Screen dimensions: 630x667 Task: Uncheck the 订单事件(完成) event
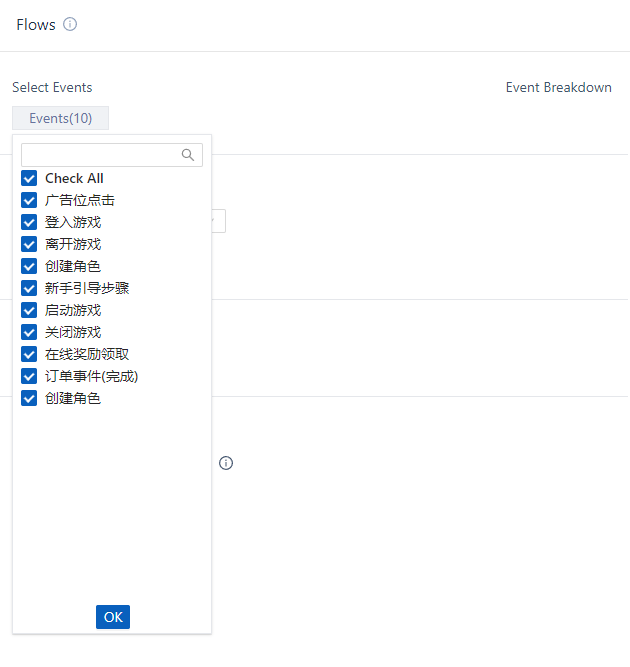click(x=29, y=376)
